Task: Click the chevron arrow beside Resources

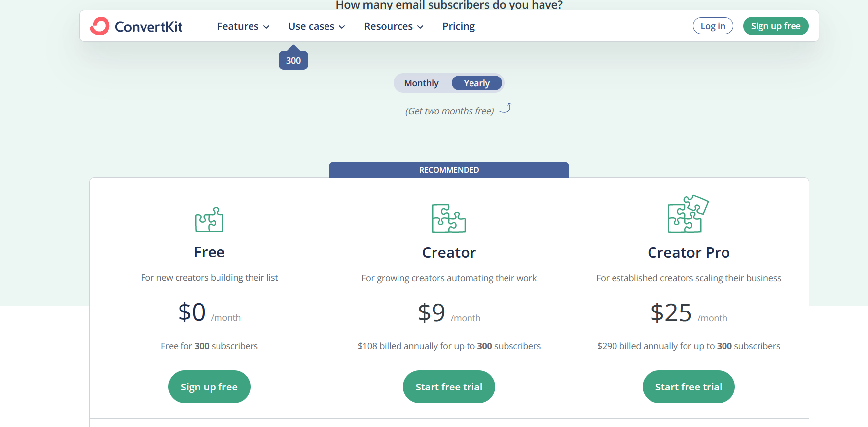Action: [420, 27]
